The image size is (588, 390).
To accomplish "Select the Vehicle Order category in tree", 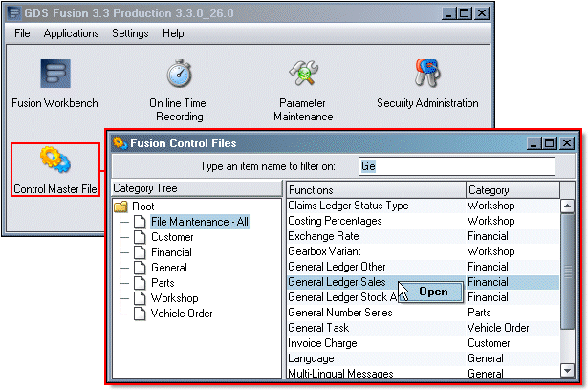I will click(x=182, y=314).
